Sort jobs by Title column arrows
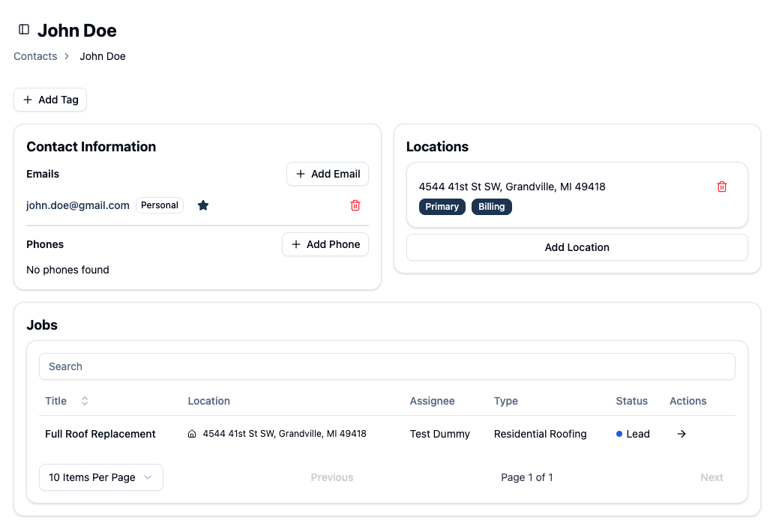The image size is (776, 532). [x=85, y=401]
